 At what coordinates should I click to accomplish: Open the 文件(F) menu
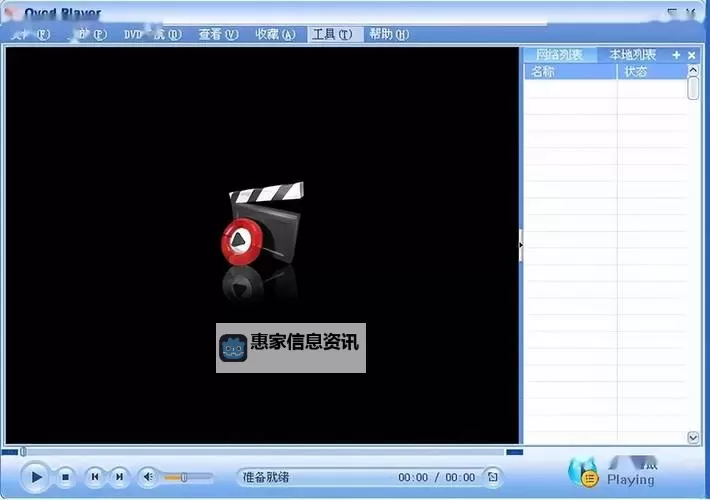pyautogui.click(x=31, y=34)
